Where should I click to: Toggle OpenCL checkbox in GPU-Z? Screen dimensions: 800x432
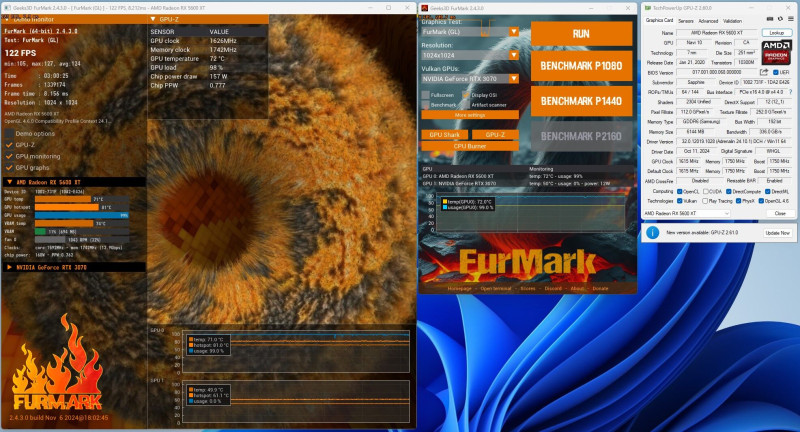point(680,191)
